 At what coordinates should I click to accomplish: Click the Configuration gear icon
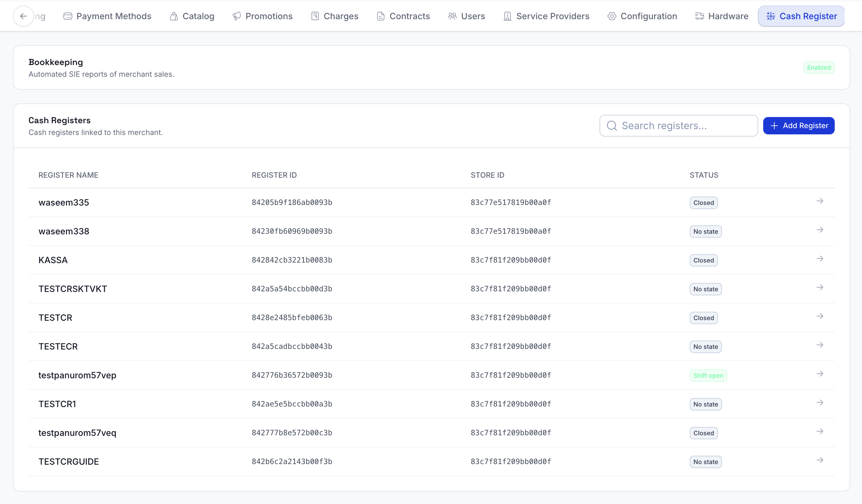coord(612,16)
